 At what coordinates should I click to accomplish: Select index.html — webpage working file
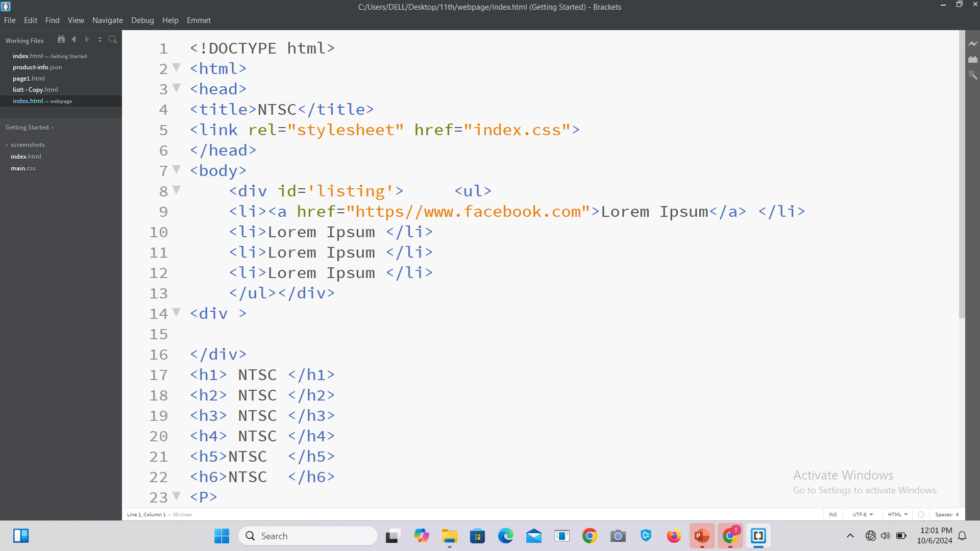[61, 101]
